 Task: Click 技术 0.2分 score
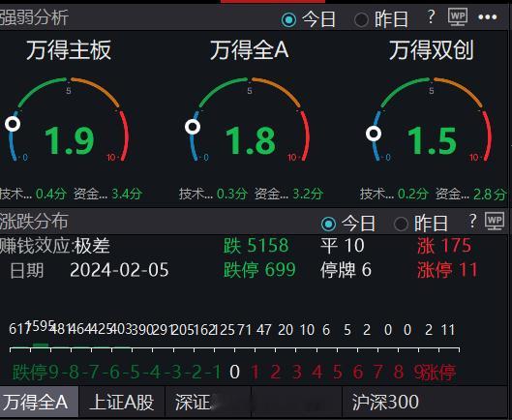[394, 194]
